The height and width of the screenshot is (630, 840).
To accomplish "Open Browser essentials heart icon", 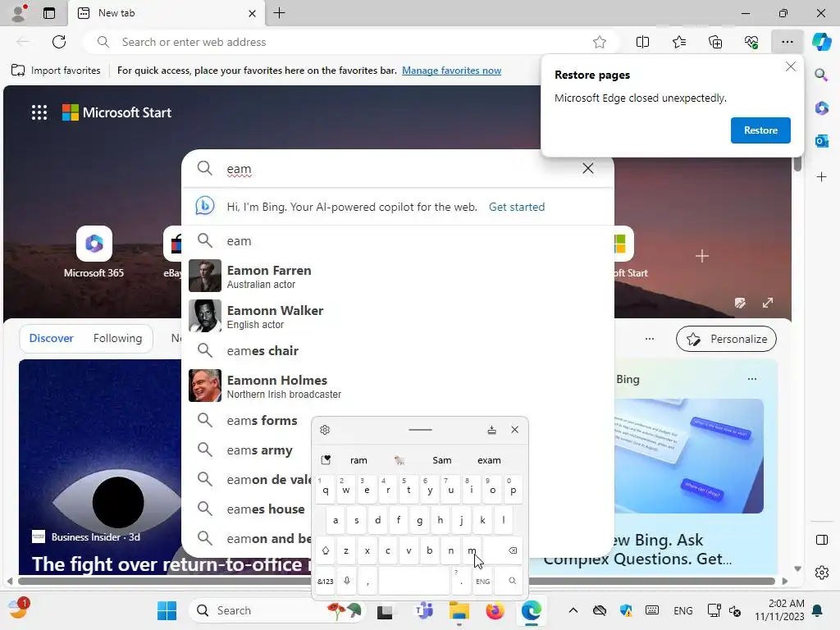I will pos(751,42).
